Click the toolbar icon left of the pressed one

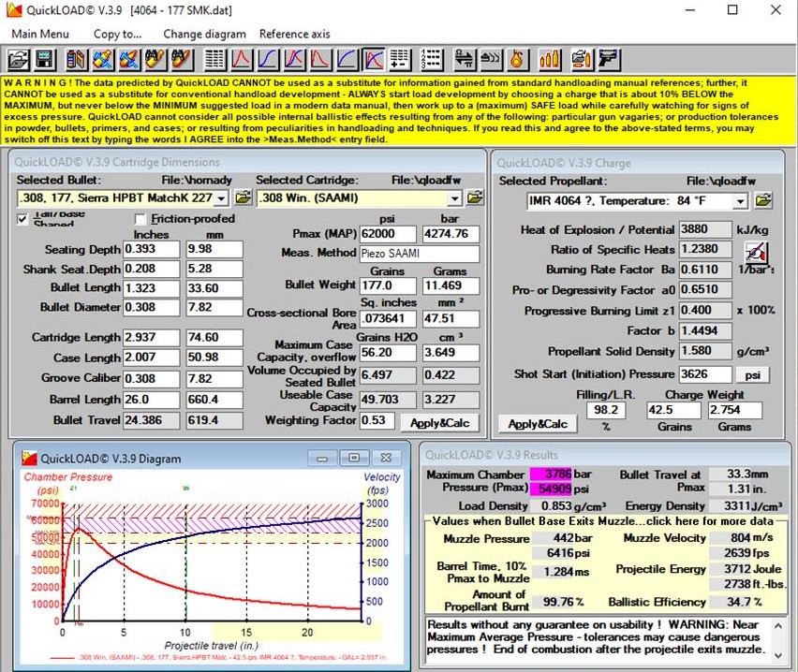pos(347,60)
